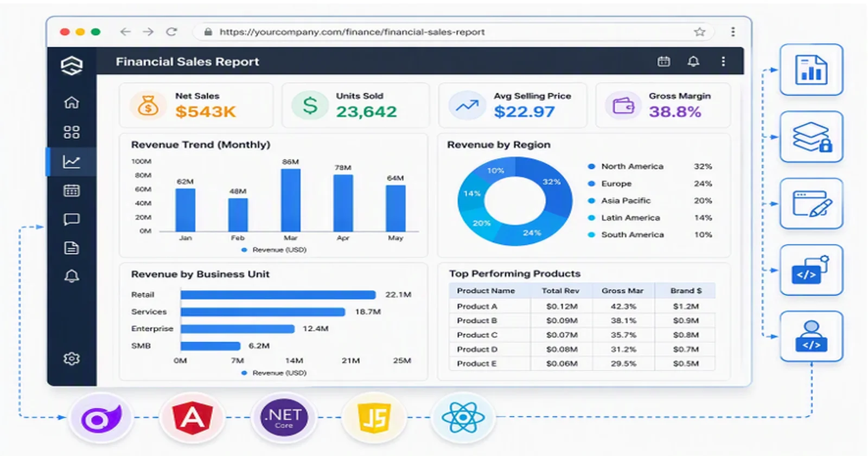
Task: Sort by Total Rev column header
Action: (560, 291)
